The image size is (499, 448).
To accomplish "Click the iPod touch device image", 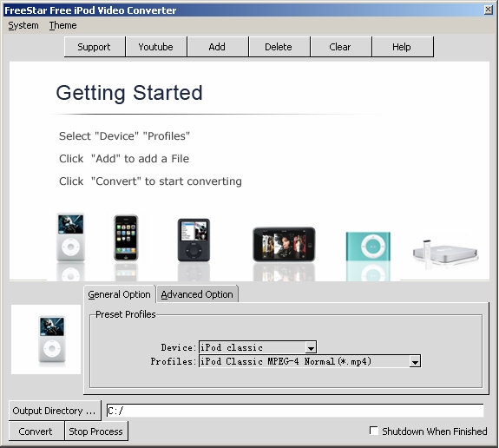I will (x=284, y=244).
